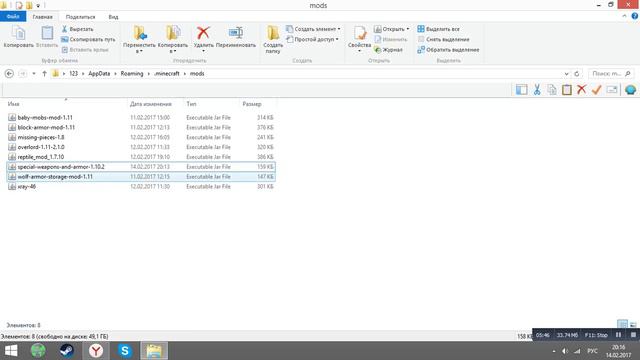640x360 pixels.
Task: Open the Open (Открыть) dropdown
Action: coord(392,29)
